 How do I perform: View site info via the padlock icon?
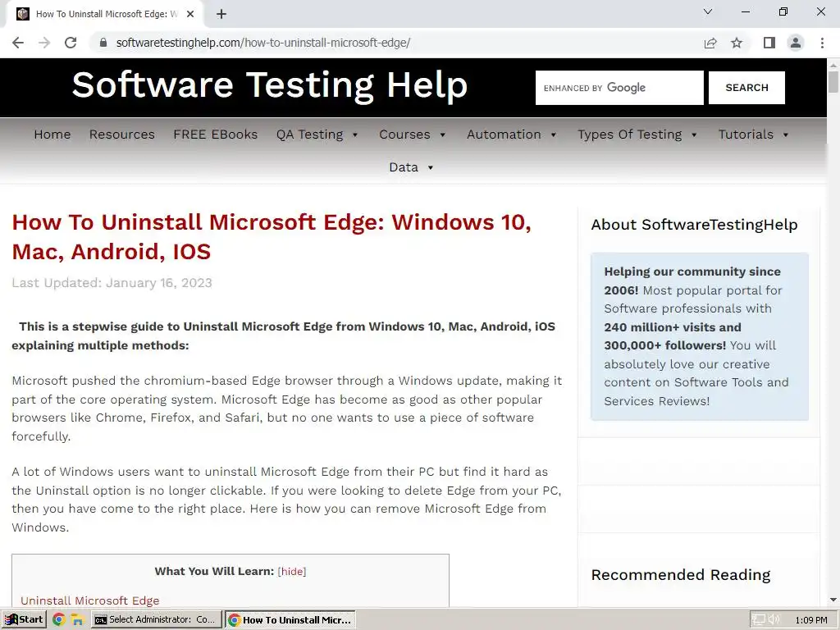(103, 43)
